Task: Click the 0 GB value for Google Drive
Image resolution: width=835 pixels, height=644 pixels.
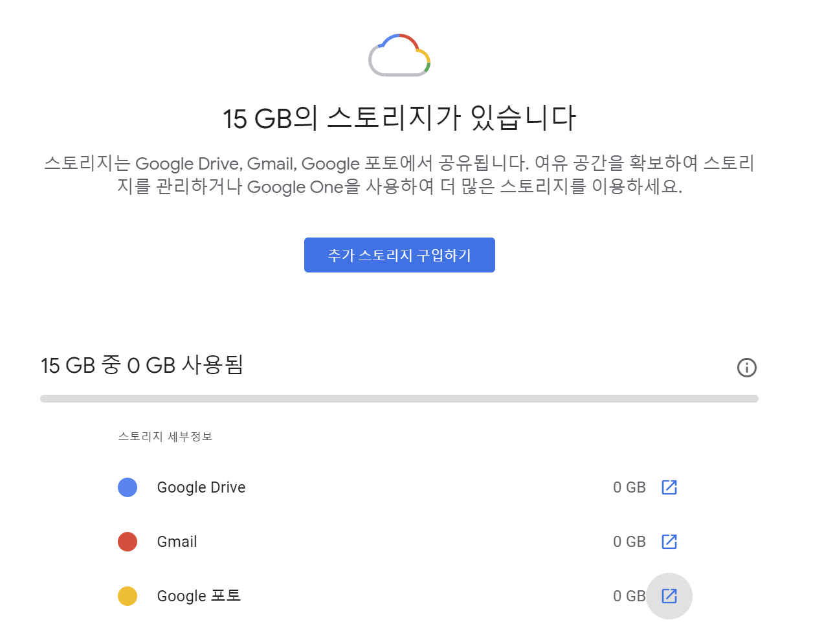Action: click(x=629, y=487)
